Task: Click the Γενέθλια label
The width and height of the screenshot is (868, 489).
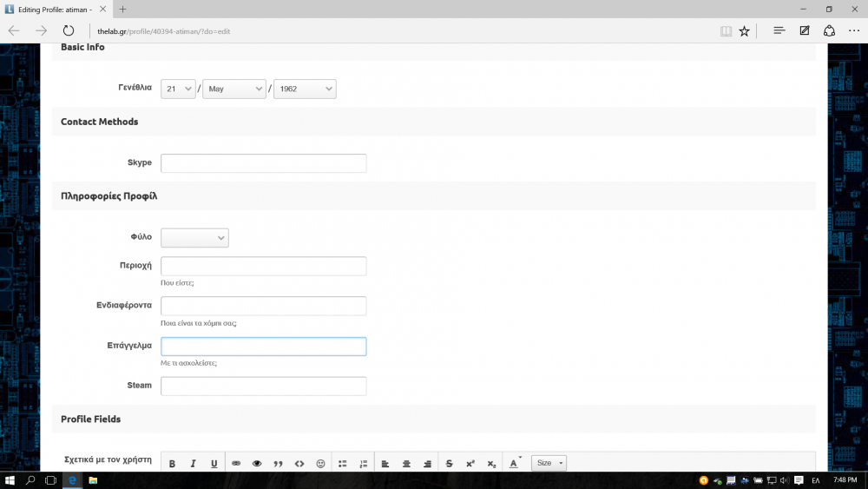Action: (135, 88)
